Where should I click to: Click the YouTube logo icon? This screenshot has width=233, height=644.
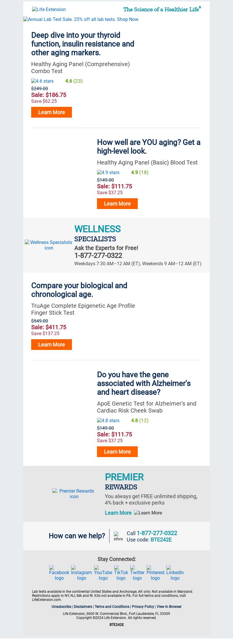(x=103, y=573)
